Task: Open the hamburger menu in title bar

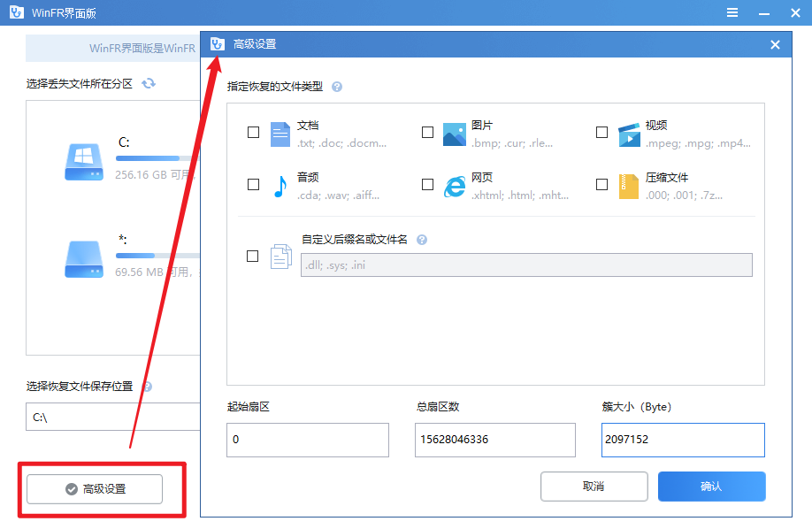Action: pos(732,12)
